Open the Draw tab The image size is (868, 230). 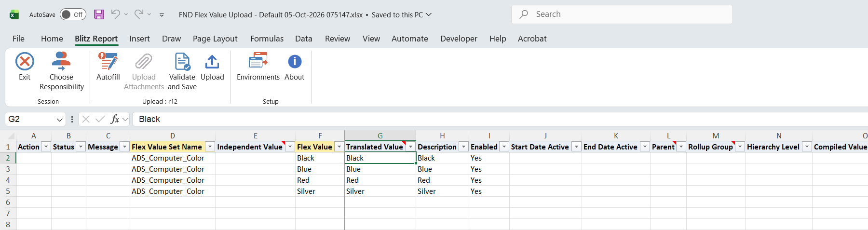pos(172,39)
